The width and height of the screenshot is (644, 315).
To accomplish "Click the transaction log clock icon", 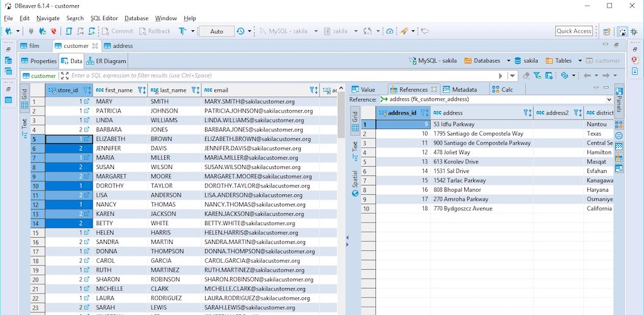I will (241, 31).
